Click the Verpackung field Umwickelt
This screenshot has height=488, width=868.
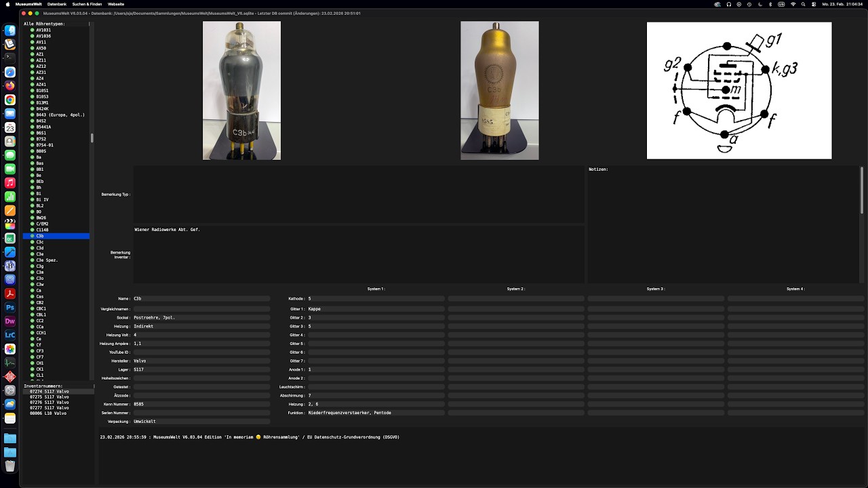(x=201, y=422)
